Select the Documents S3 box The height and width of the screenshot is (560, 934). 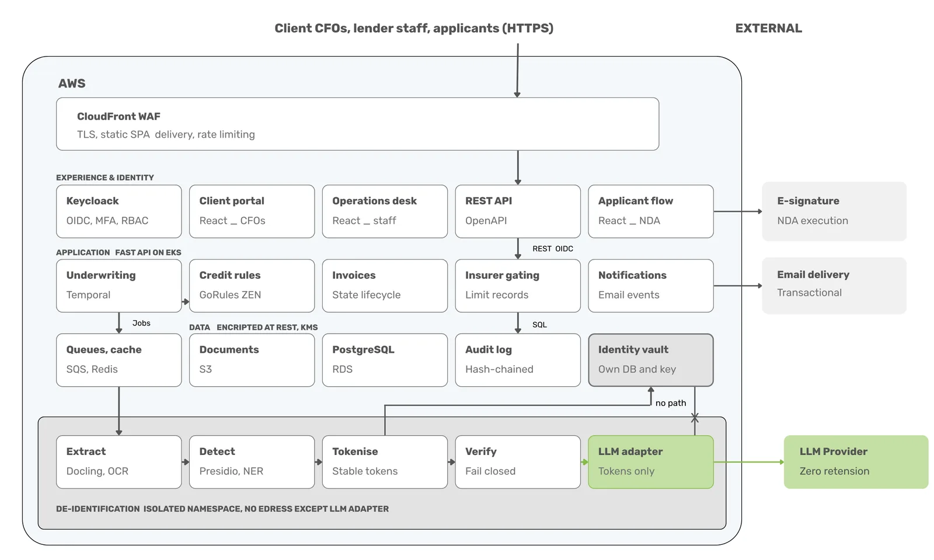[252, 360]
